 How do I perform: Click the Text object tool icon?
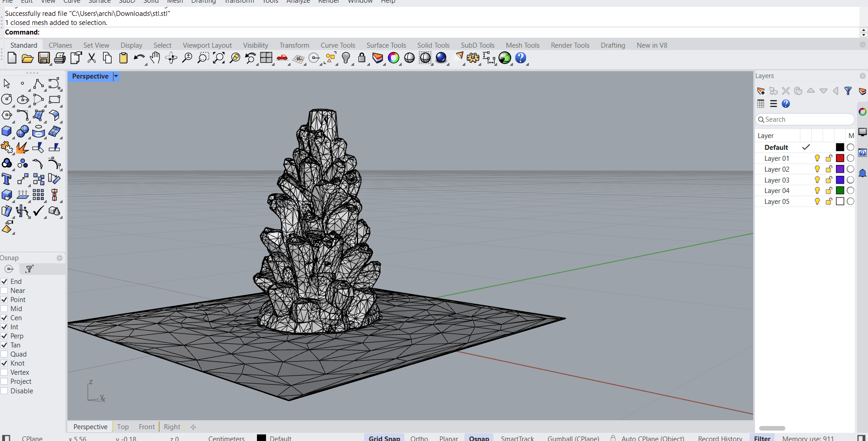[x=7, y=179]
